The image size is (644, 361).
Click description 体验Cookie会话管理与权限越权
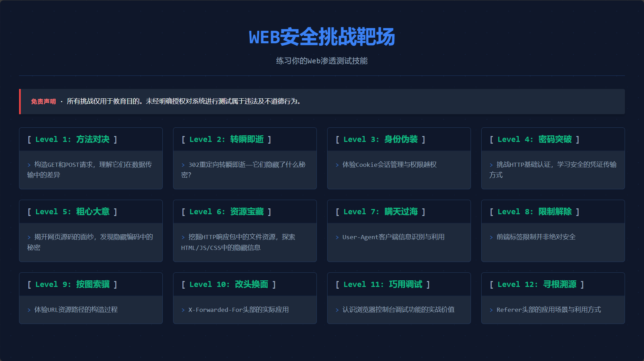390,164
